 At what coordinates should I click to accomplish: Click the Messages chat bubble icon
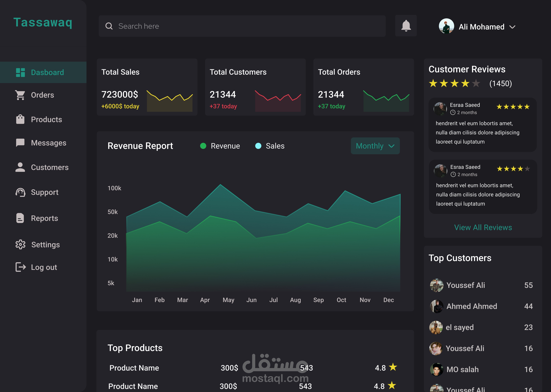pos(20,143)
